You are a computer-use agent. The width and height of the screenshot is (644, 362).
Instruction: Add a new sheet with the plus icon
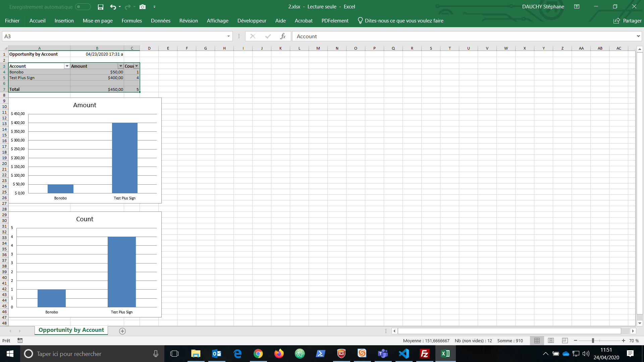[x=122, y=331]
